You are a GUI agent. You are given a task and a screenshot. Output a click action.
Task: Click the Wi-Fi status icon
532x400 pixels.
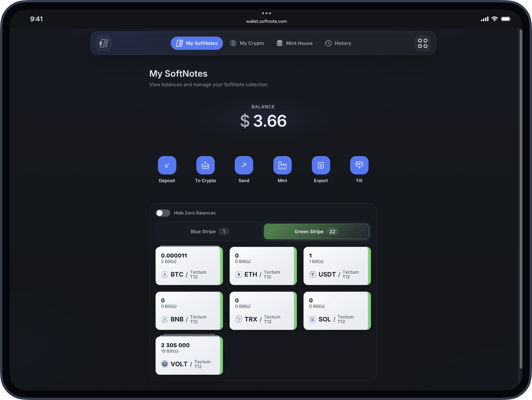(495, 19)
